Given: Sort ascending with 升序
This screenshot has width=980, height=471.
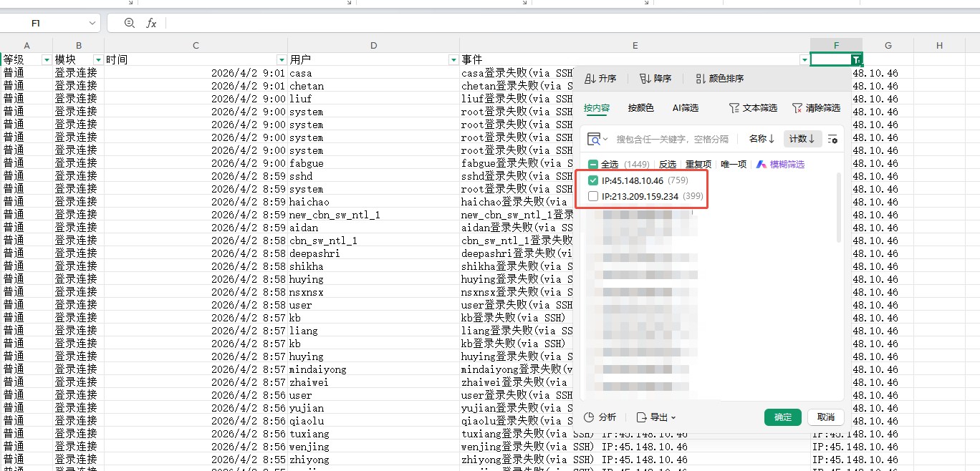Looking at the screenshot, I should click(600, 79).
